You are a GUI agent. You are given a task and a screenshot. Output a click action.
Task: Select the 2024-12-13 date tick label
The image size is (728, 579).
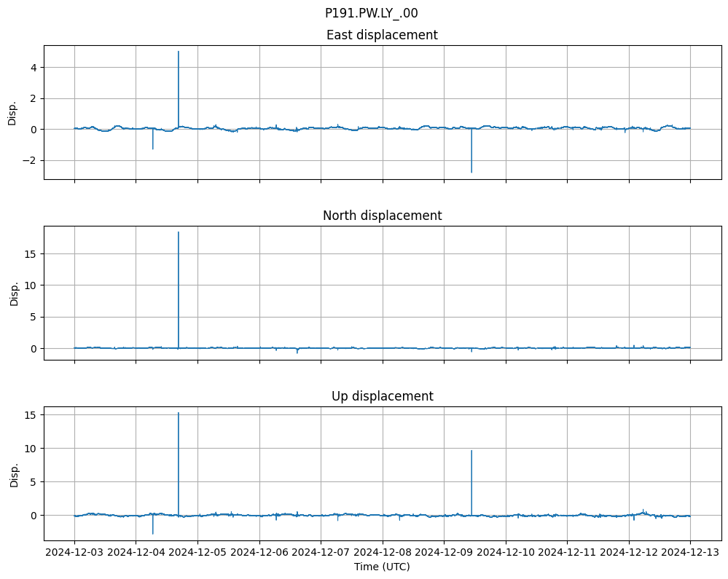click(x=690, y=553)
